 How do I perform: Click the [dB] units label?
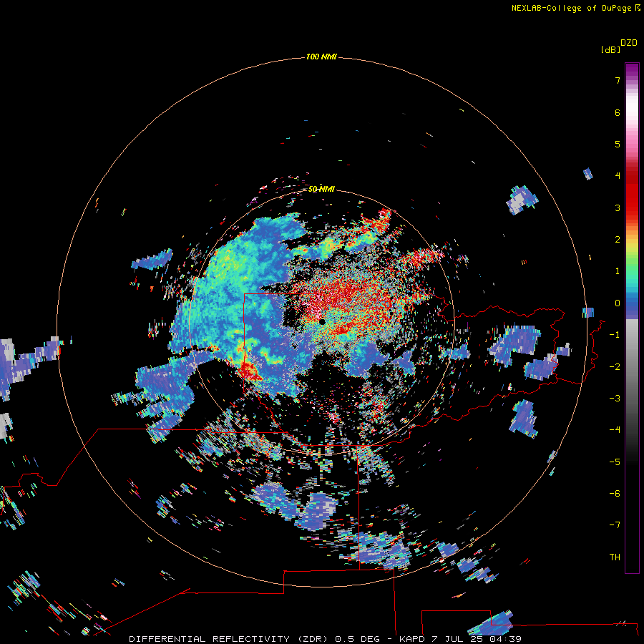coord(610,49)
